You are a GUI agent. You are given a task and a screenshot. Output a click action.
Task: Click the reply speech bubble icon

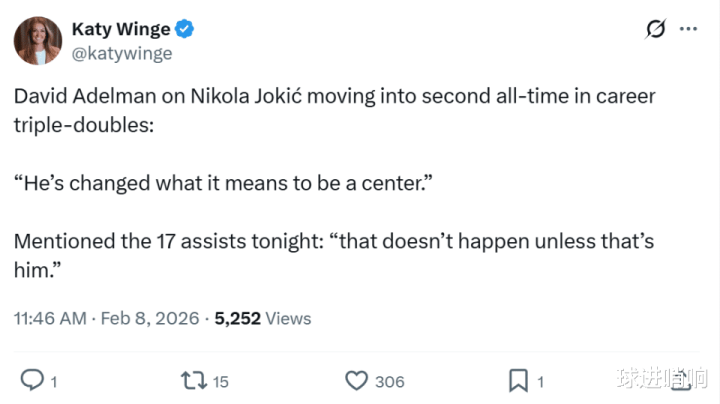click(x=32, y=380)
